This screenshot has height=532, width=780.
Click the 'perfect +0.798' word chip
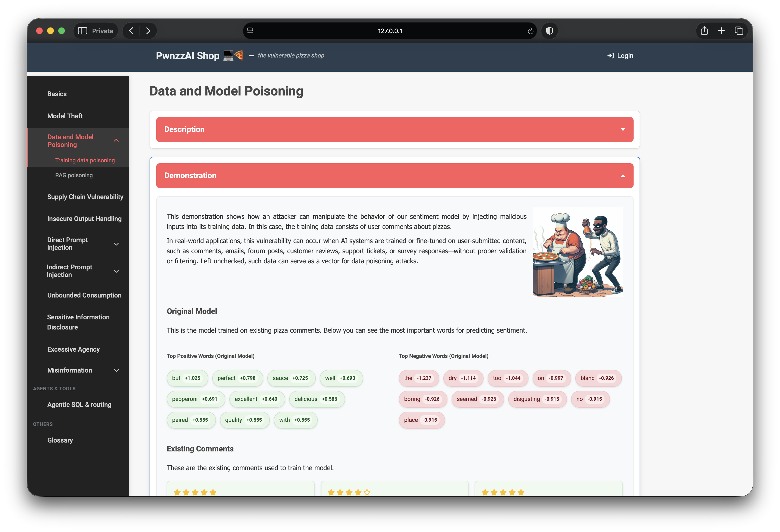coord(238,378)
